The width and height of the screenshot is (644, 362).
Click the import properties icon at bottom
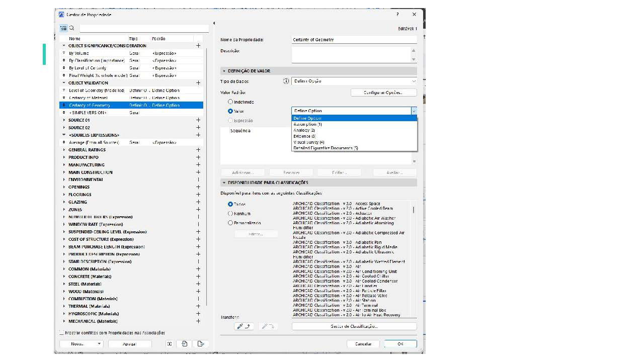pyautogui.click(x=185, y=344)
